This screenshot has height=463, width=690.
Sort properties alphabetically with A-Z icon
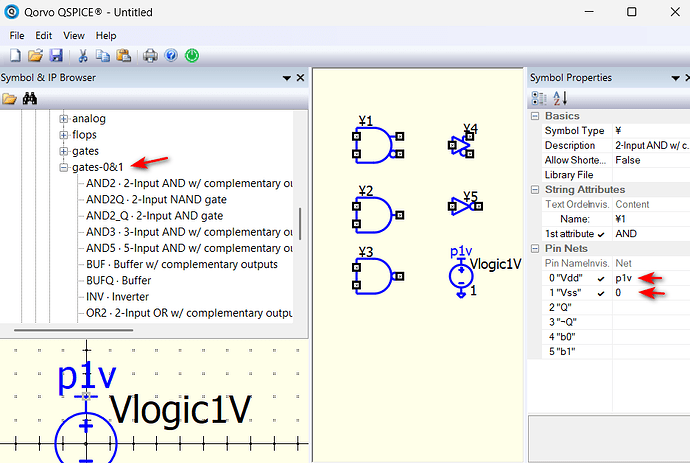(x=560, y=98)
